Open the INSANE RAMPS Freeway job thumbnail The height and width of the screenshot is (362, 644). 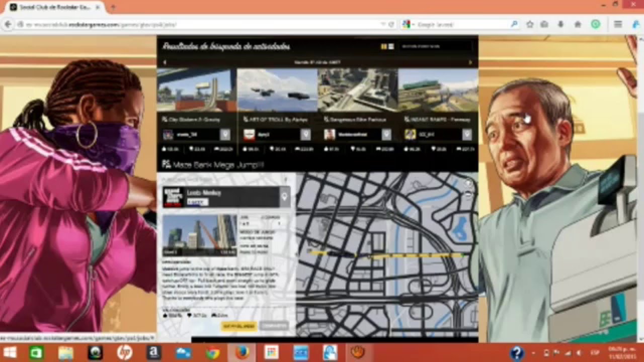[x=438, y=90]
